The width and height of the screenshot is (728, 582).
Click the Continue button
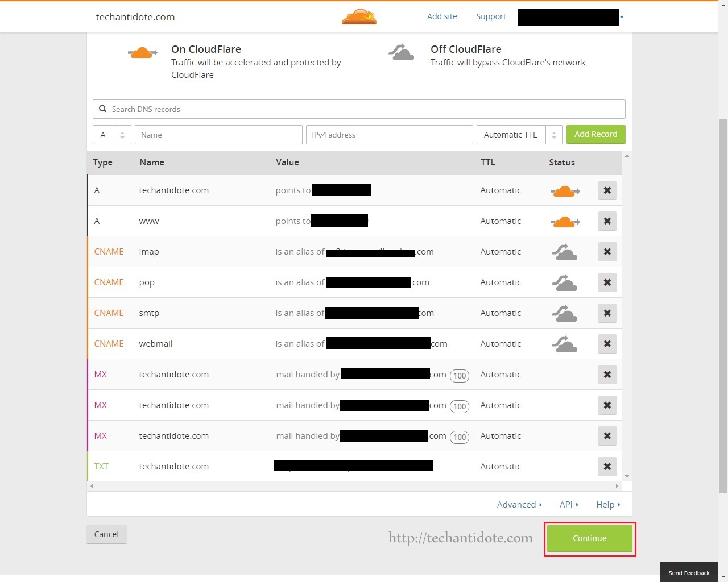tap(590, 538)
